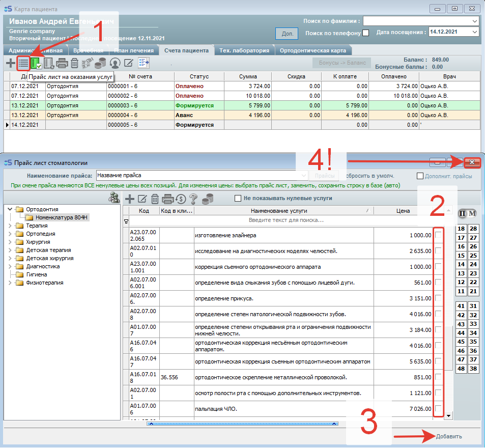Open the 'Дата посещения' date dropdown
The width and height of the screenshot is (485, 448).
(x=475, y=32)
